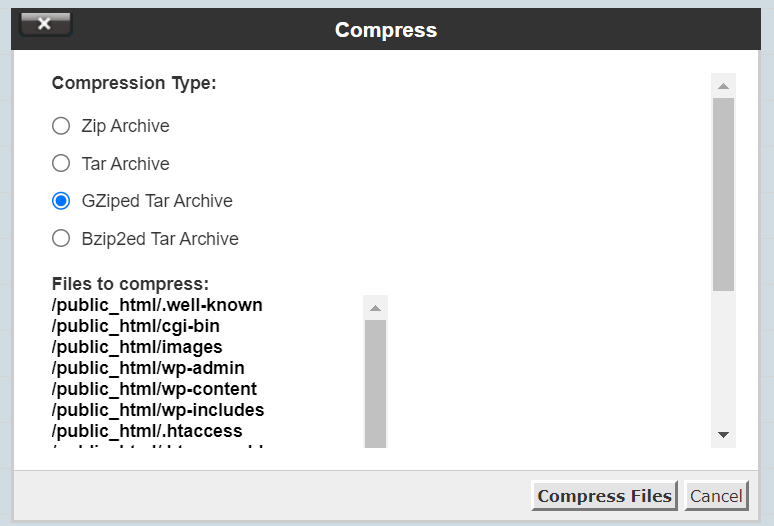Click the /public_html/.htaccess entry
This screenshot has height=526, width=774.
coord(147,431)
